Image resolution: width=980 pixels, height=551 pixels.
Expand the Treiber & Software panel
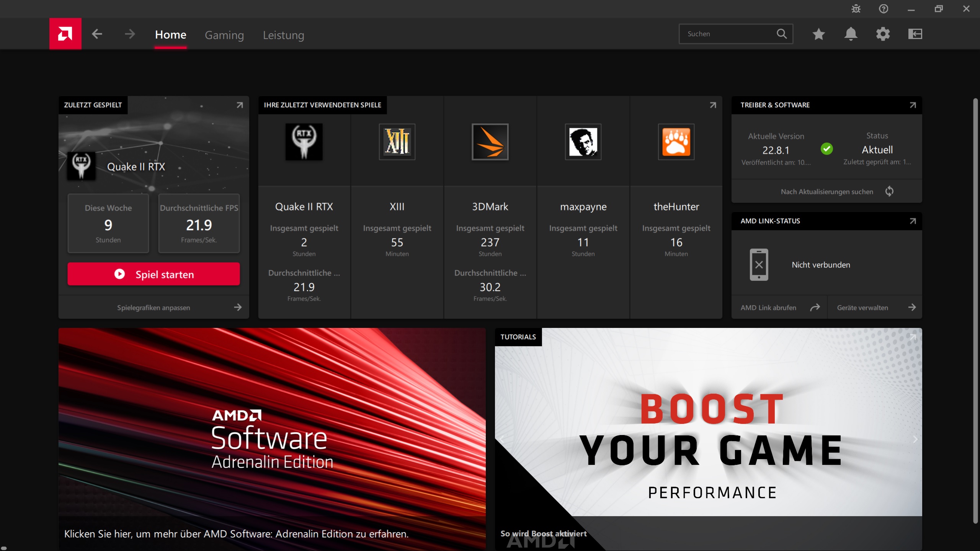pyautogui.click(x=913, y=105)
